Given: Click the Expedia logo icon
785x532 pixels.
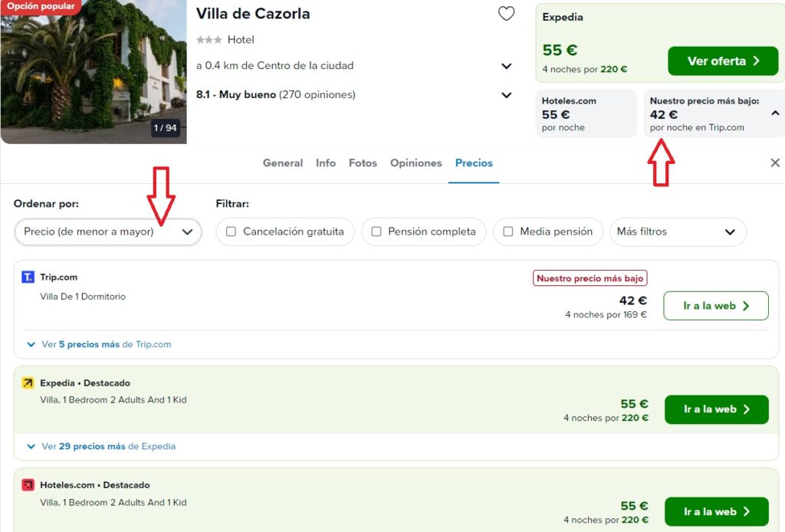Looking at the screenshot, I should tap(28, 383).
